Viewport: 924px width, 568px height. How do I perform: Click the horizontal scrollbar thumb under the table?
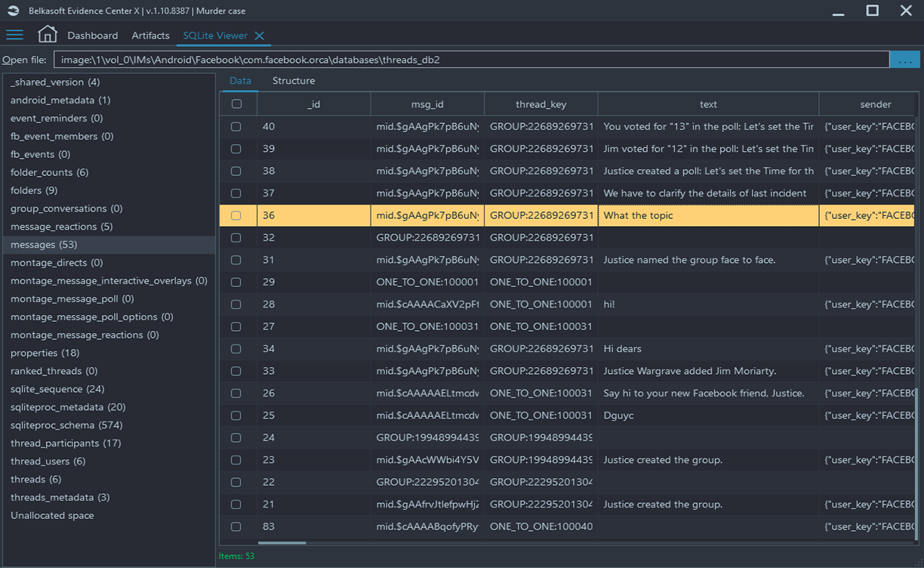[282, 542]
